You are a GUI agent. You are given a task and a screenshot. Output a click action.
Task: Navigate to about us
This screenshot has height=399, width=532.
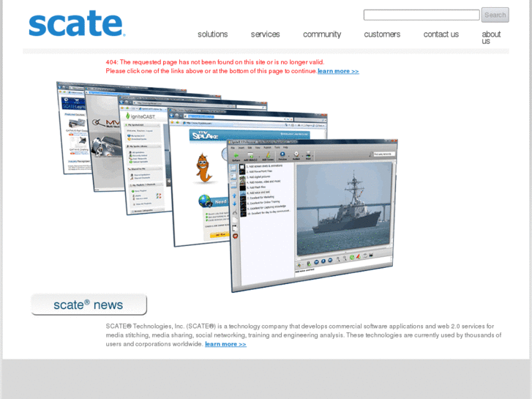(491, 37)
